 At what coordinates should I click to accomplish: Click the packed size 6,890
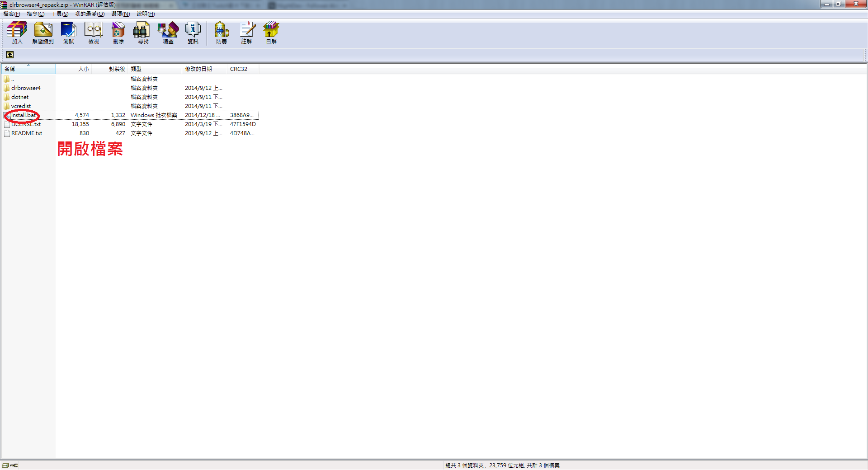tap(118, 124)
